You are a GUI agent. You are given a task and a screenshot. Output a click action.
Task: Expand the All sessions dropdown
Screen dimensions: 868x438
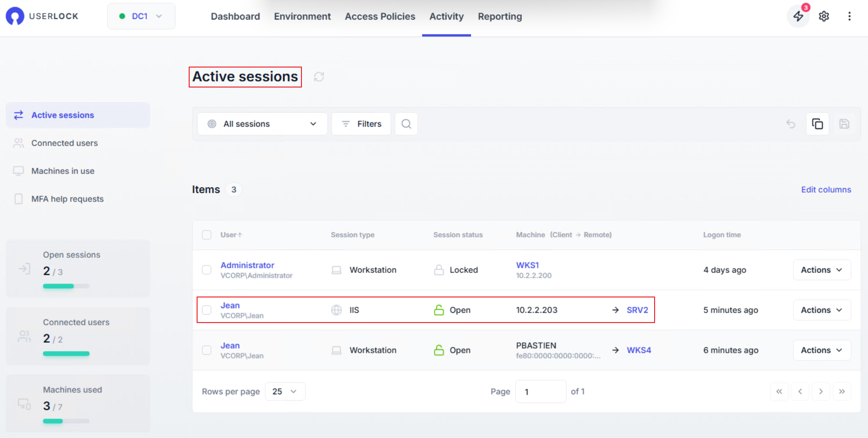point(262,124)
